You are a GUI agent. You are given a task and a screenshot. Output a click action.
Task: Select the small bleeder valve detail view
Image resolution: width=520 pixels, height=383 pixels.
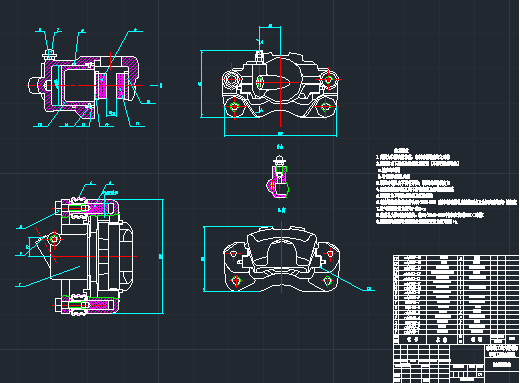278,177
